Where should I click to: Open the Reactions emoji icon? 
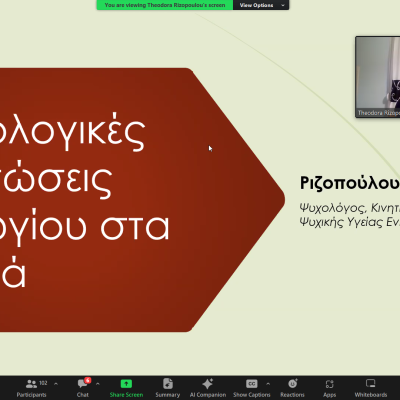(292, 384)
